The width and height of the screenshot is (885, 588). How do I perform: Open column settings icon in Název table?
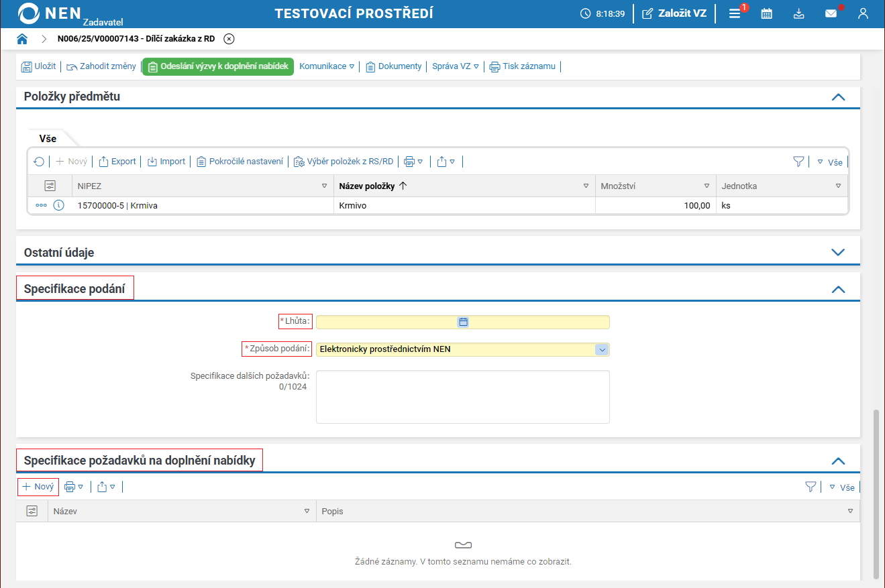tap(32, 511)
